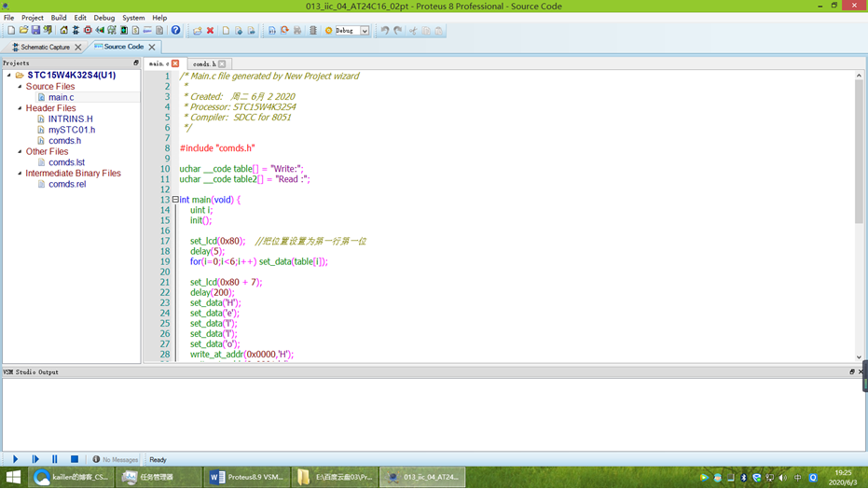Fold the main function code block
Image resolution: width=868 pixels, height=489 pixels.
175,200
